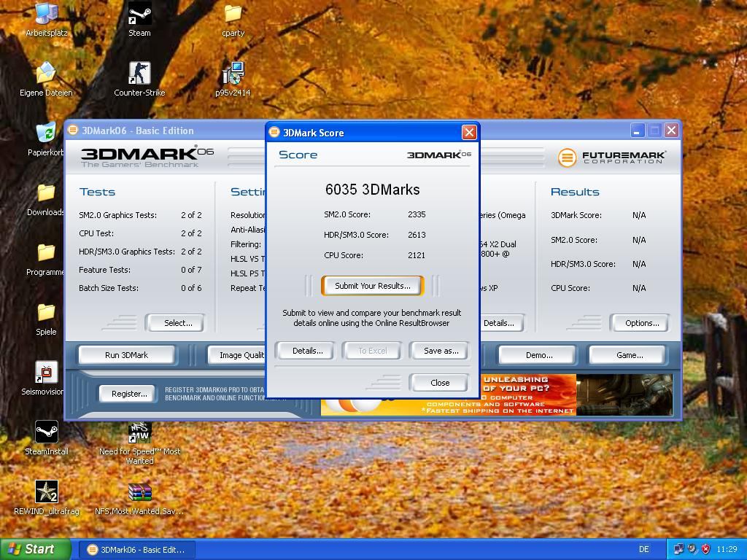
Task: Click the Image Quality button
Action: click(237, 355)
